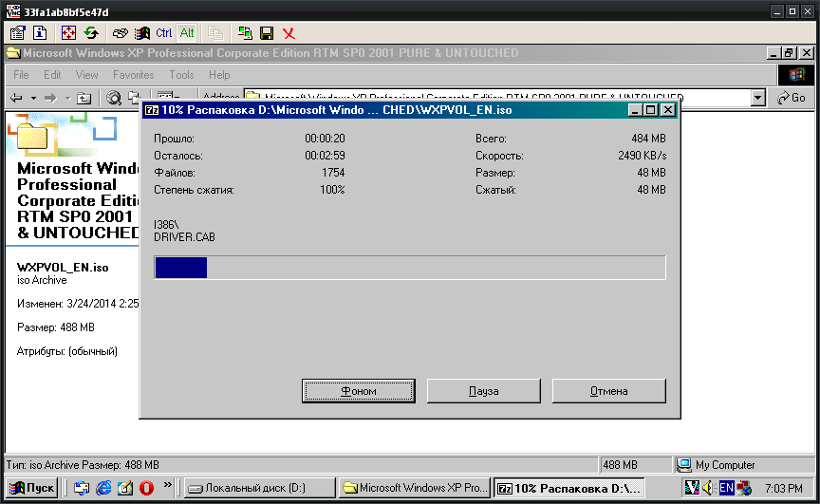Go up one folder level icon
820x504 pixels.
[x=84, y=98]
